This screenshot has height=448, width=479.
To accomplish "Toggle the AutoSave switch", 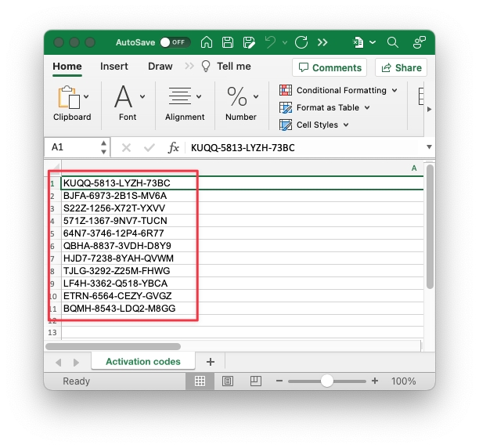I will click(x=175, y=42).
